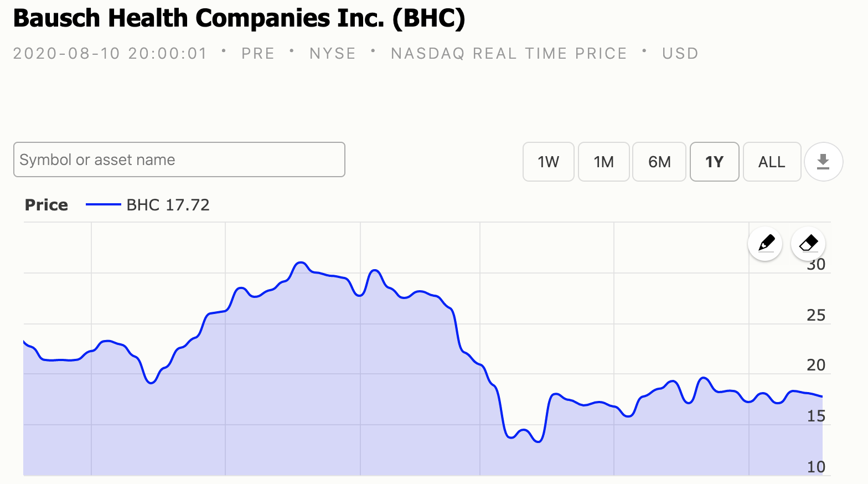868x484 pixels.
Task: Display ALL available price history
Action: tap(772, 162)
